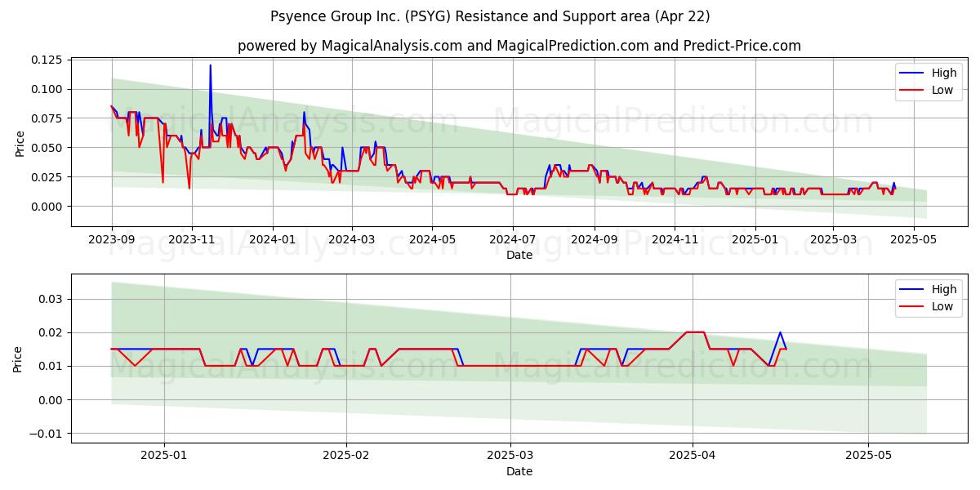Click the top chart '2025-01' tick label
The width and height of the screenshot is (980, 490).
tap(755, 239)
